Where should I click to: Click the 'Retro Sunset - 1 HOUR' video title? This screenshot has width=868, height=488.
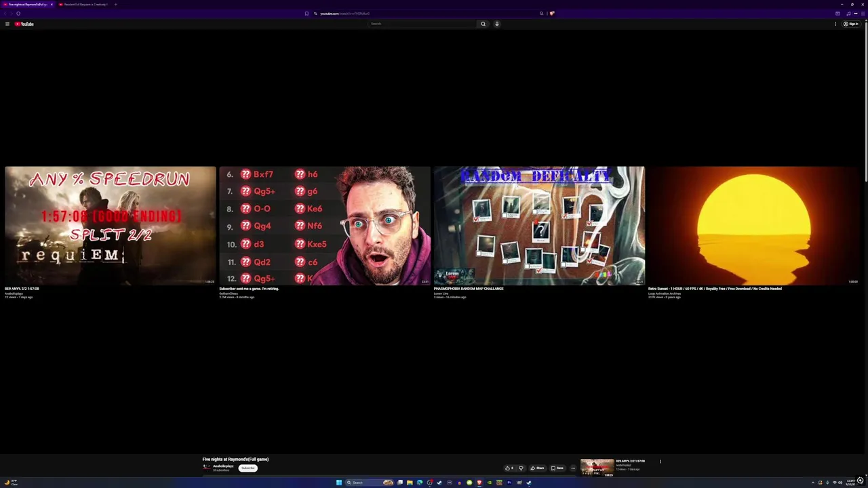715,289
